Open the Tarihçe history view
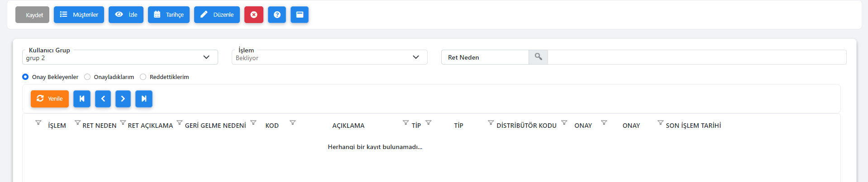Screen dimensions: 868x182 (168, 14)
